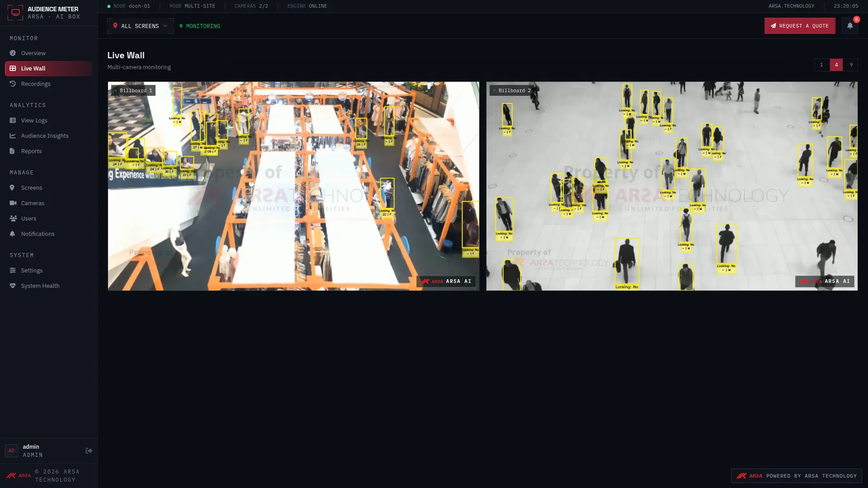Open View Logs
The width and height of the screenshot is (868, 488).
(x=49, y=120)
